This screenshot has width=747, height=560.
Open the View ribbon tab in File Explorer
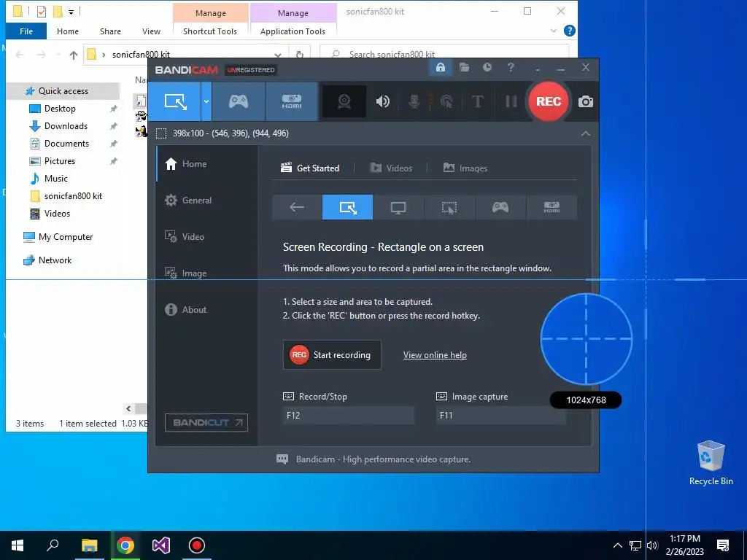[151, 31]
